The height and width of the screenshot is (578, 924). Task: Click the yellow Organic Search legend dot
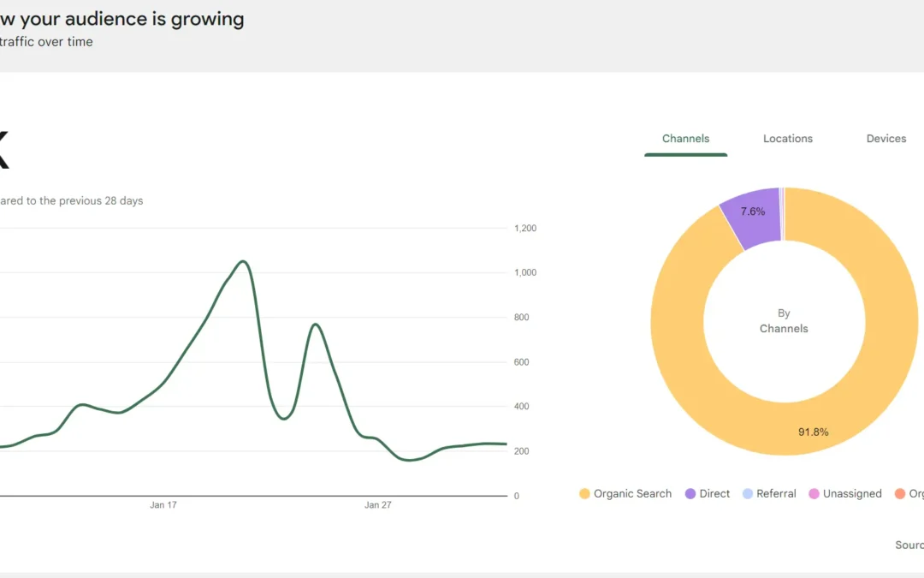pos(584,494)
